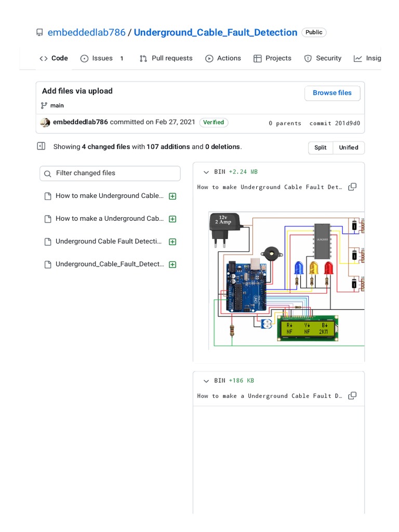Click the repository icon beside embeddedlab786

(x=39, y=33)
